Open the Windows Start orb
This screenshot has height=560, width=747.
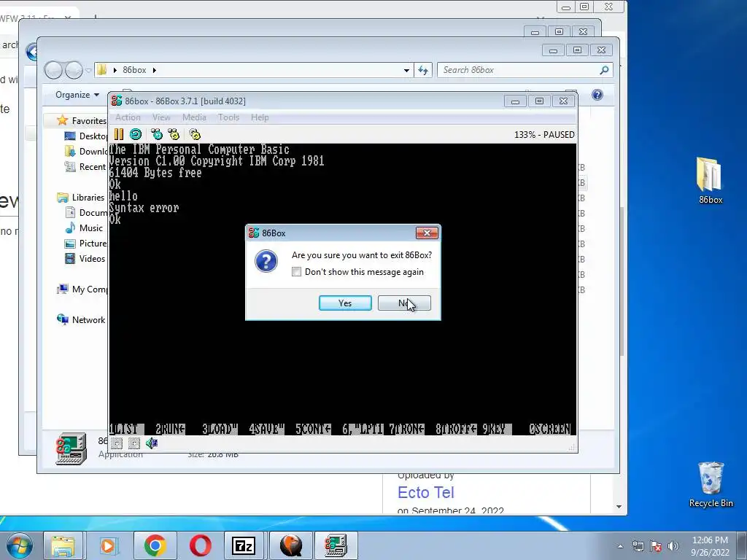click(19, 545)
